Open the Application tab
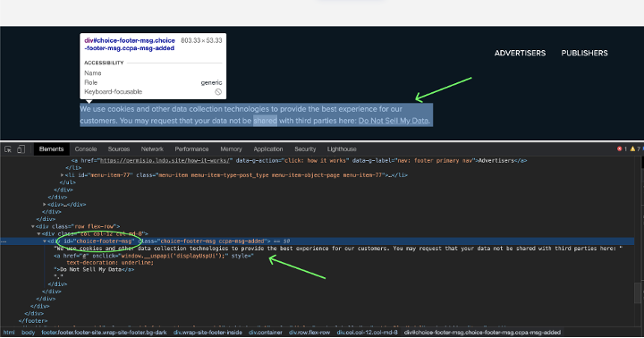Image resolution: width=644 pixels, height=338 pixels. [268, 149]
